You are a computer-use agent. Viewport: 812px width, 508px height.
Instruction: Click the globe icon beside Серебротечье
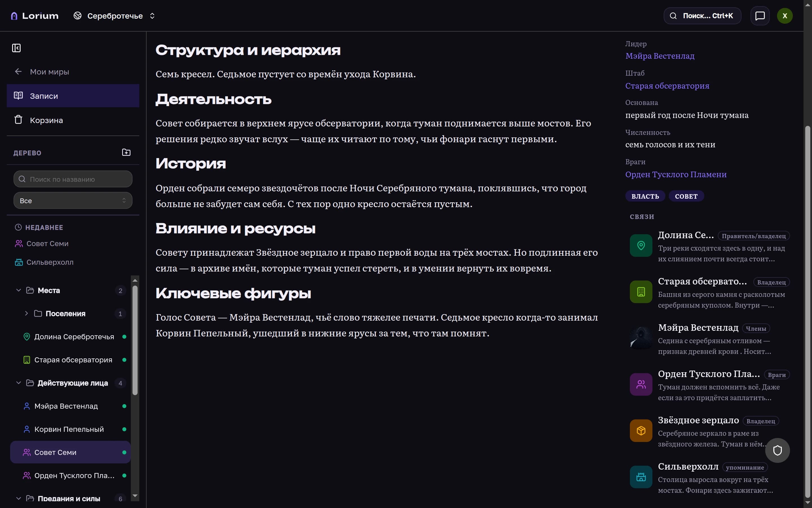click(x=78, y=16)
